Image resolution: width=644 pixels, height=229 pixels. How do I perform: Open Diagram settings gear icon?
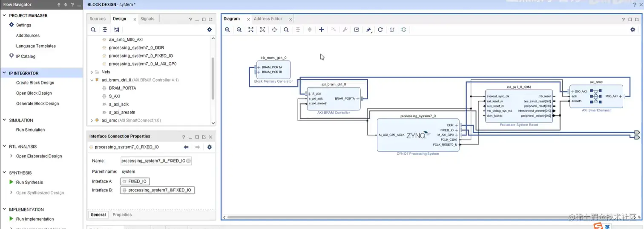[x=633, y=30]
